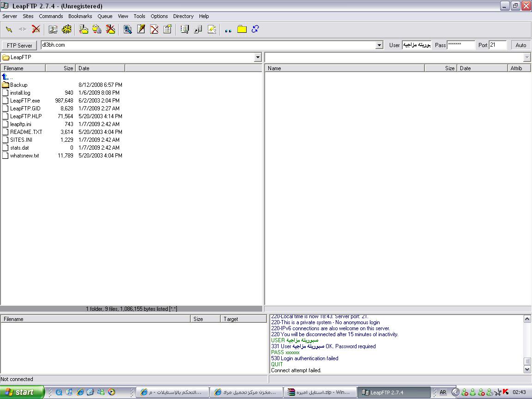The width and height of the screenshot is (532, 399).
Task: Open the View menu
Action: [x=123, y=16]
